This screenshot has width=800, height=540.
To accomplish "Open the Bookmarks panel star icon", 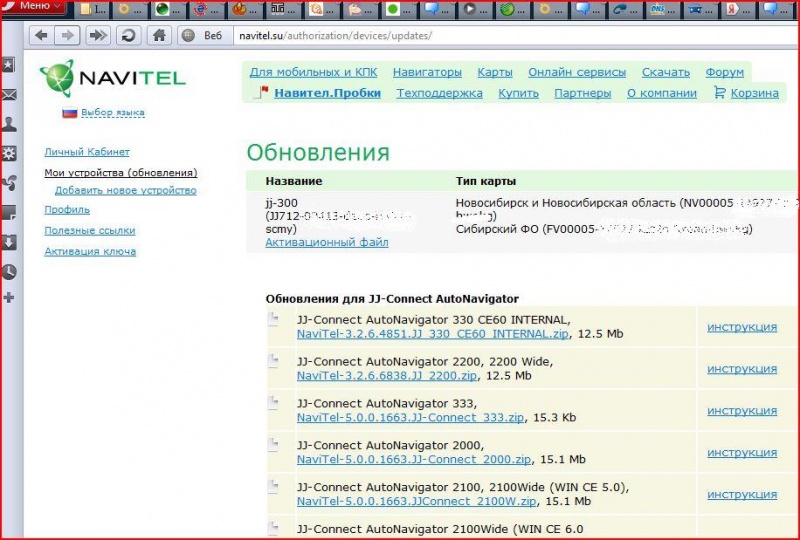I will point(9,66).
